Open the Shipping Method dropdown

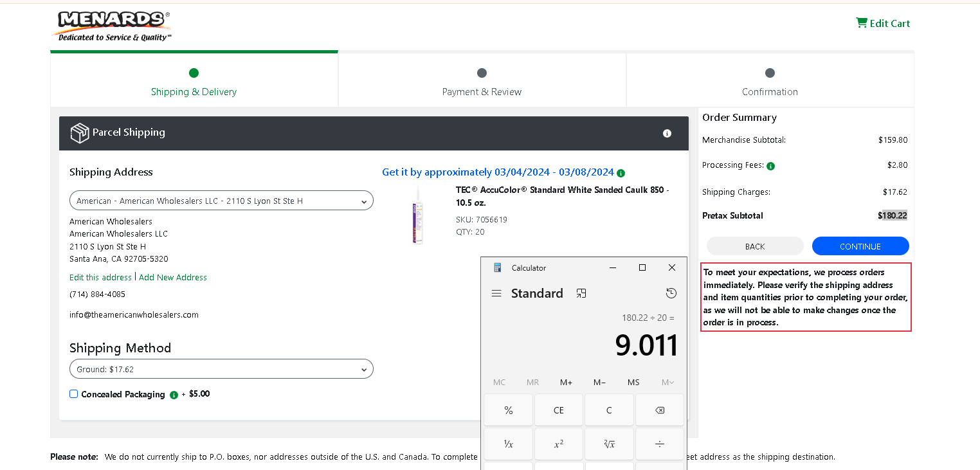click(221, 369)
